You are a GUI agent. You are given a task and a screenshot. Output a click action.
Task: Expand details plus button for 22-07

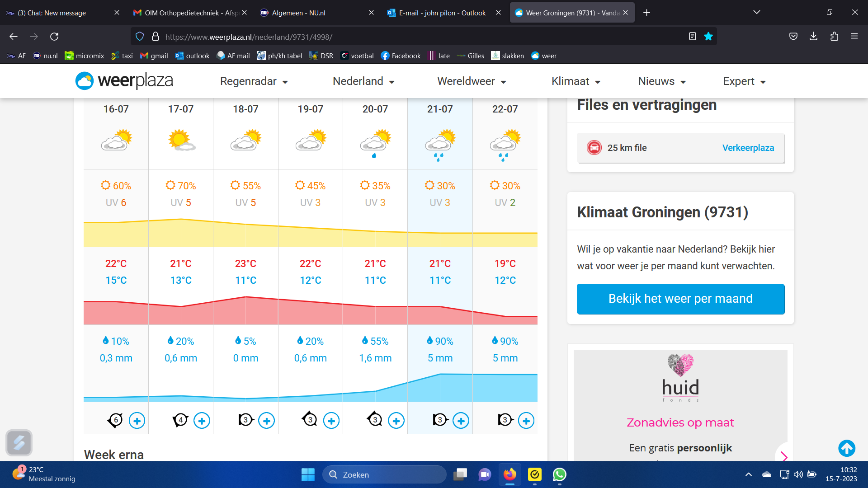pos(526,421)
